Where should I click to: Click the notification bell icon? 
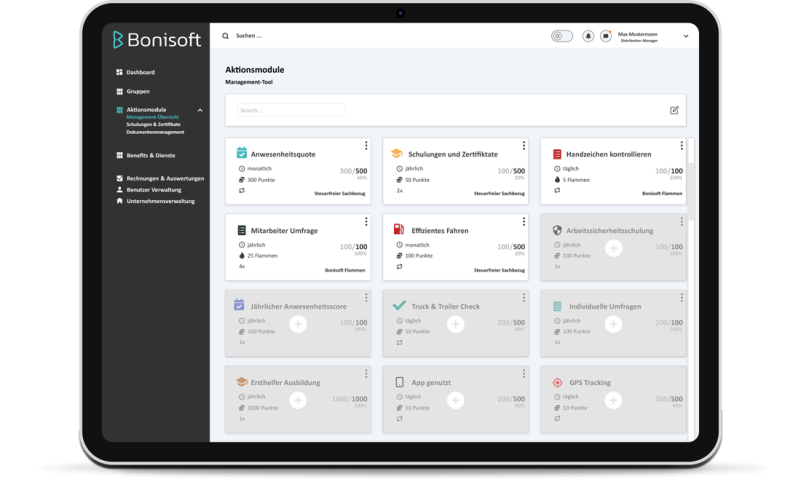[x=588, y=36]
